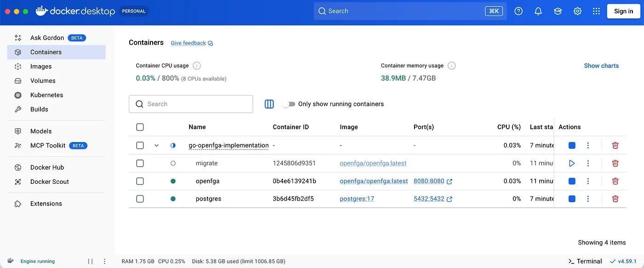The image size is (644, 268).
Task: Open the column chooser icon beside search
Action: 270,104
